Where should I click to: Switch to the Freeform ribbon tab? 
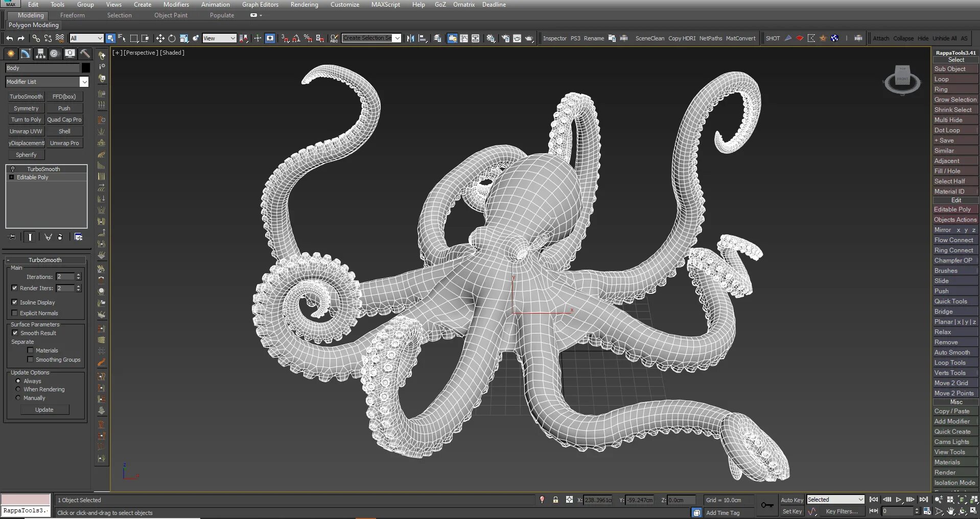72,15
